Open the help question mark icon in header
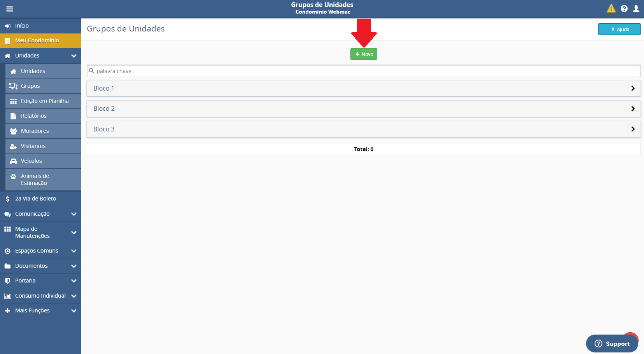This screenshot has width=644, height=354. pos(624,9)
